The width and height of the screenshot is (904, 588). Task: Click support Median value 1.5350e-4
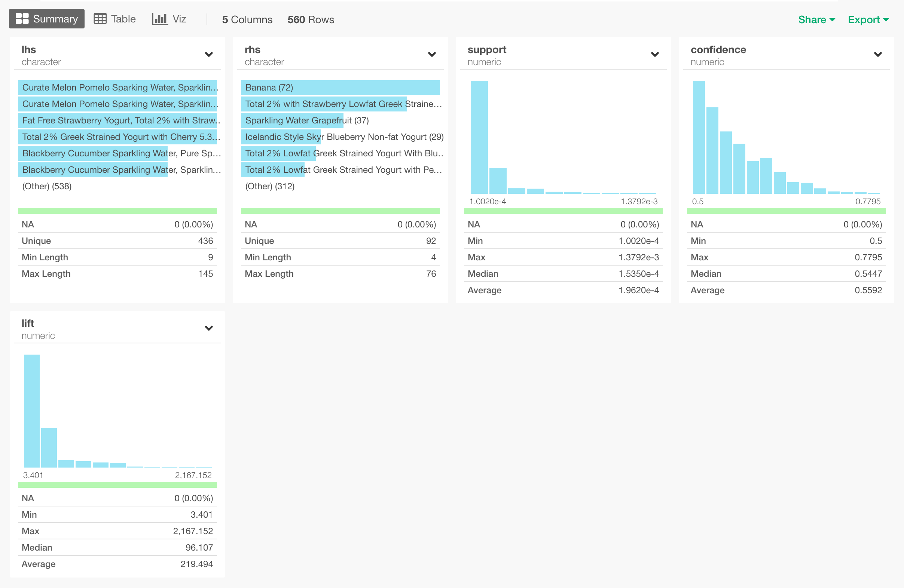638,274
